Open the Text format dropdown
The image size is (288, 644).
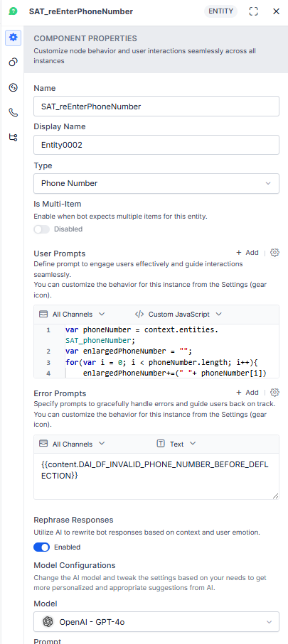(x=176, y=444)
